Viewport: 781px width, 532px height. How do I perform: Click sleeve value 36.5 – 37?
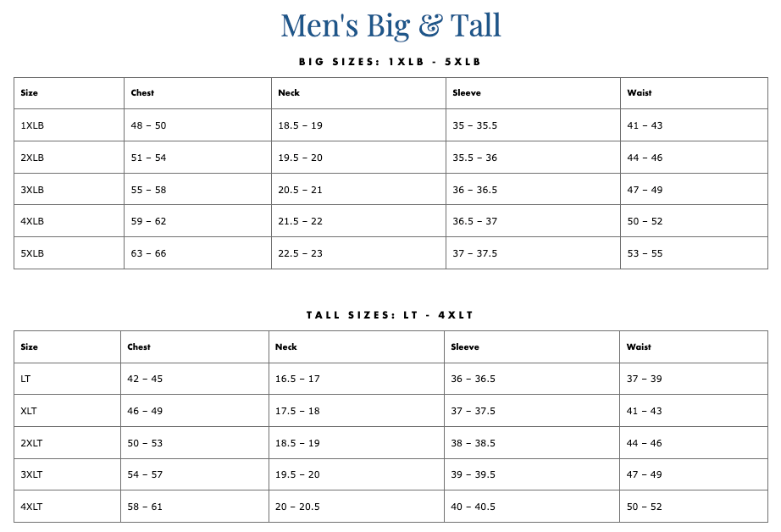click(474, 222)
